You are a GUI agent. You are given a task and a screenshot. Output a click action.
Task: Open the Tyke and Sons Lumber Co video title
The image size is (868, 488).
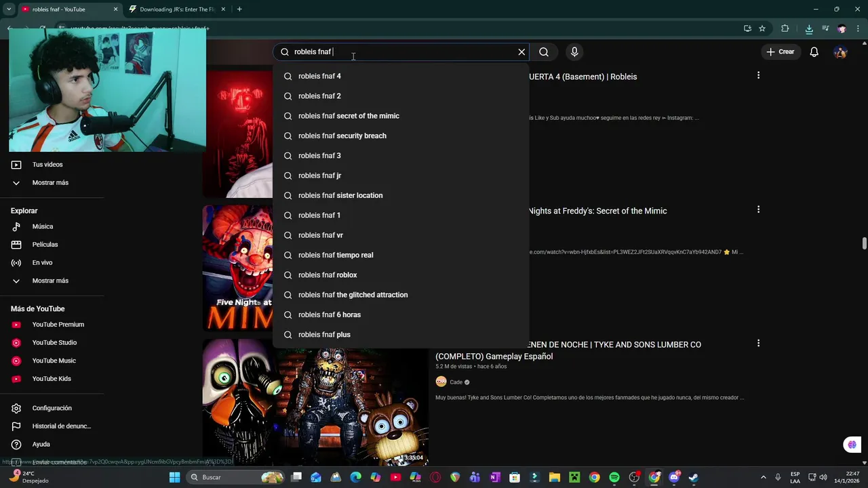(x=568, y=350)
